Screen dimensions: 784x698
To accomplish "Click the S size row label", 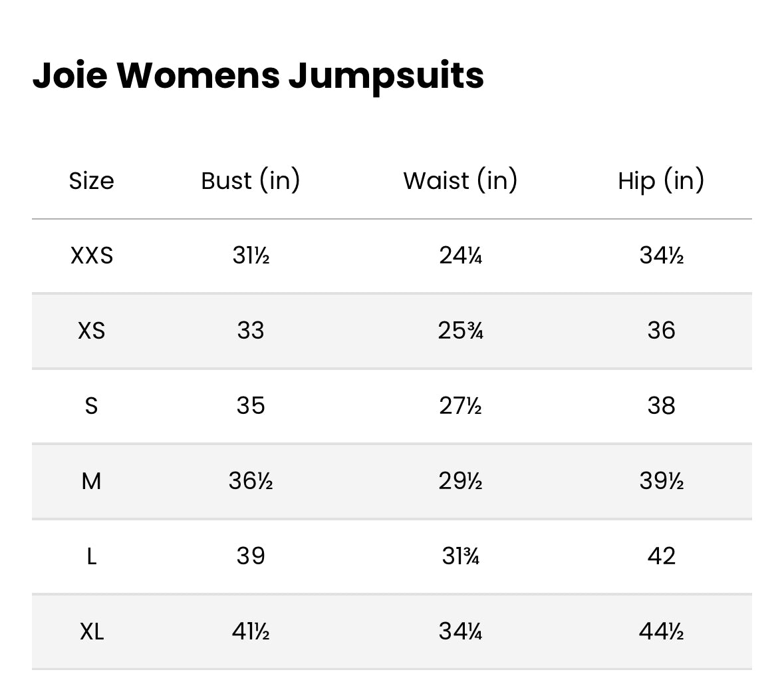I will tap(92, 406).
